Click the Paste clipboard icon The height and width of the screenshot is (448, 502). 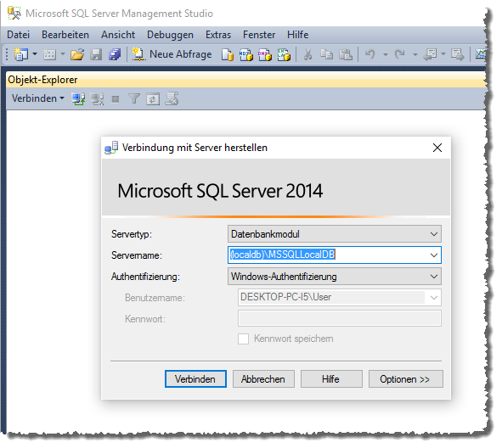coord(346,54)
